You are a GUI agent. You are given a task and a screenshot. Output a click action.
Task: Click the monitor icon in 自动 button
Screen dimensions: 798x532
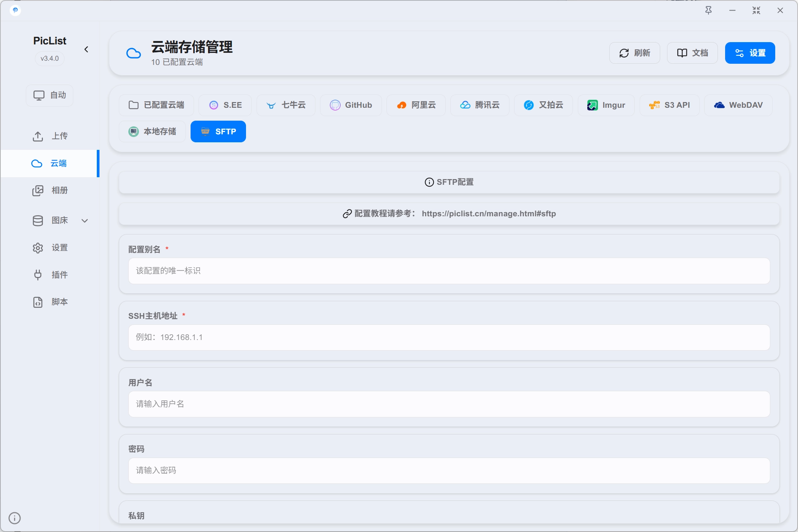click(39, 96)
